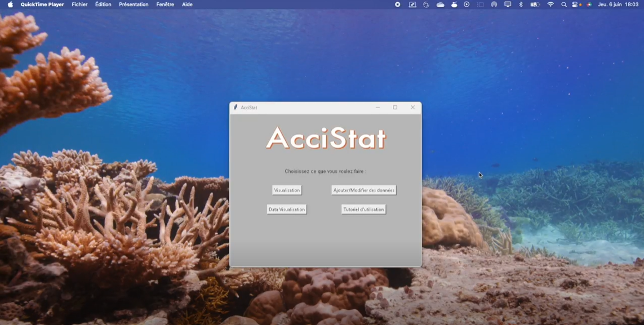The height and width of the screenshot is (325, 644).
Task: Show battery status from menu bar
Action: point(535,5)
